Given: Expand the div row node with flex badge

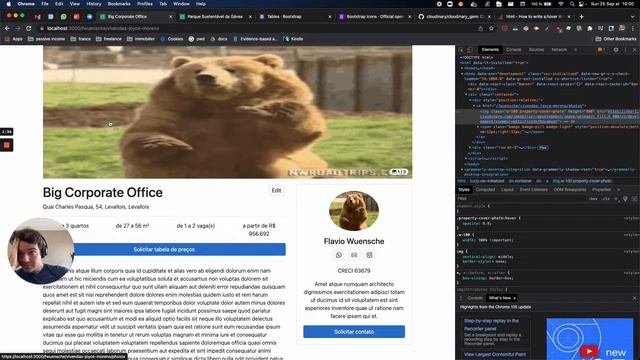Looking at the screenshot, I should coord(471,147).
